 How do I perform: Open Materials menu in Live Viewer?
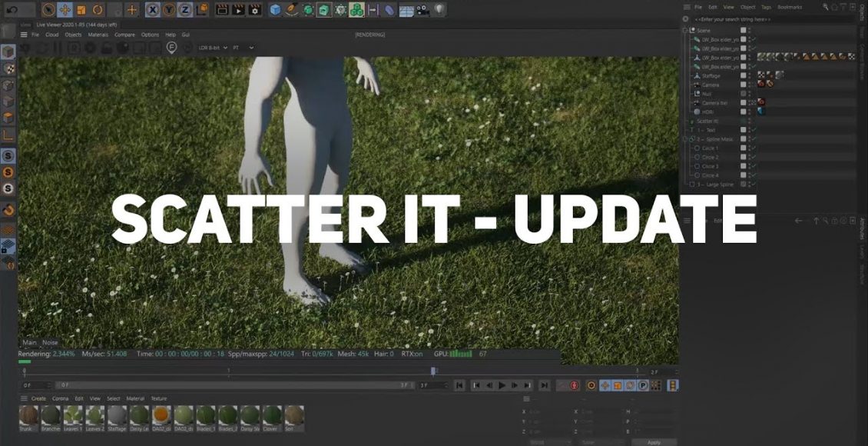pos(98,35)
